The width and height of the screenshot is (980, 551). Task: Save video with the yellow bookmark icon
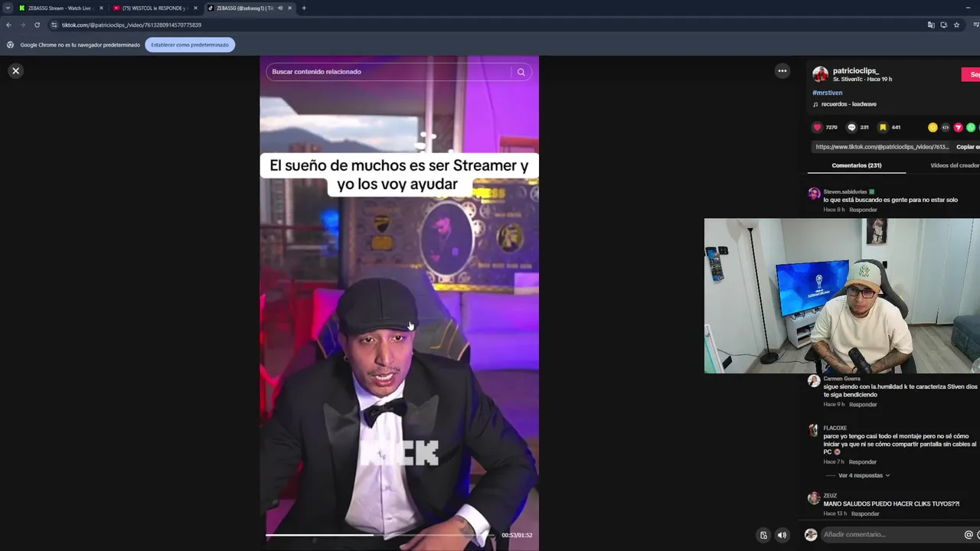coord(883,127)
